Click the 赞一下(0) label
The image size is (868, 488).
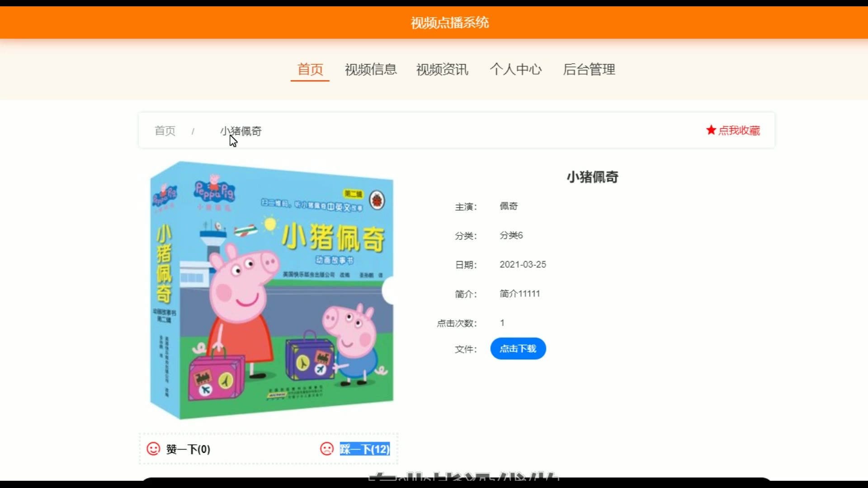point(188,449)
